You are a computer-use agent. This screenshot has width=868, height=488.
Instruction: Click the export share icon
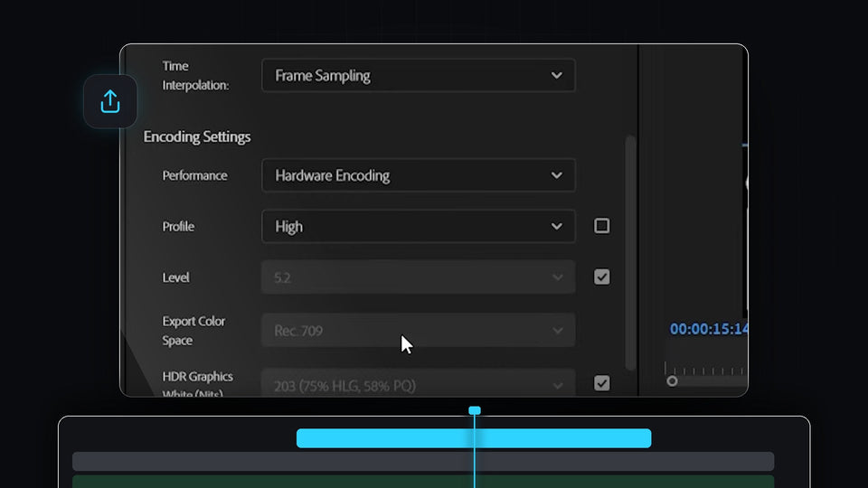coord(110,102)
